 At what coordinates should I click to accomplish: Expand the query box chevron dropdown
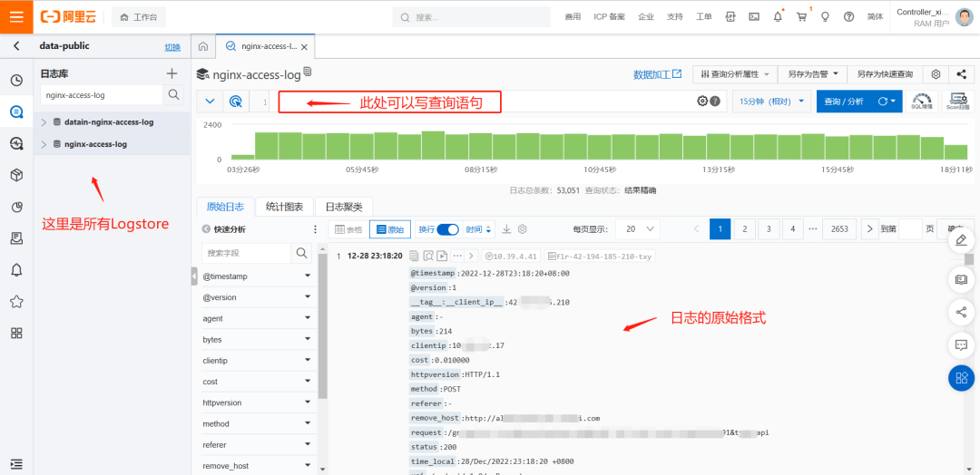[210, 102]
